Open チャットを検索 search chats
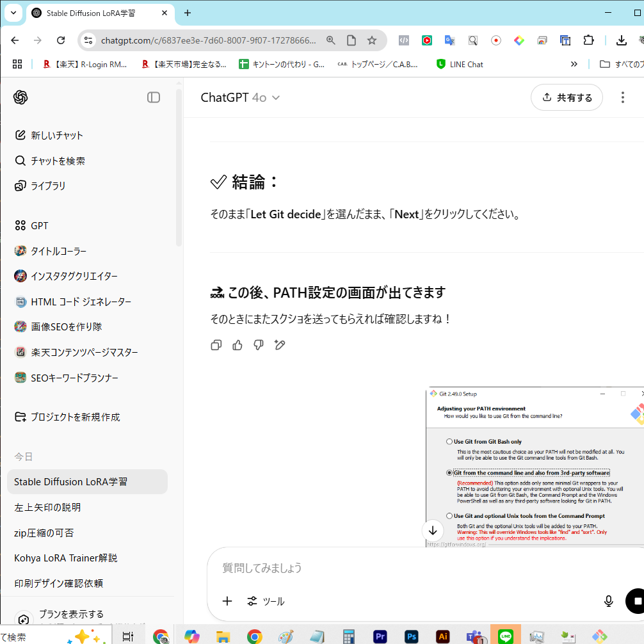 pos(50,161)
